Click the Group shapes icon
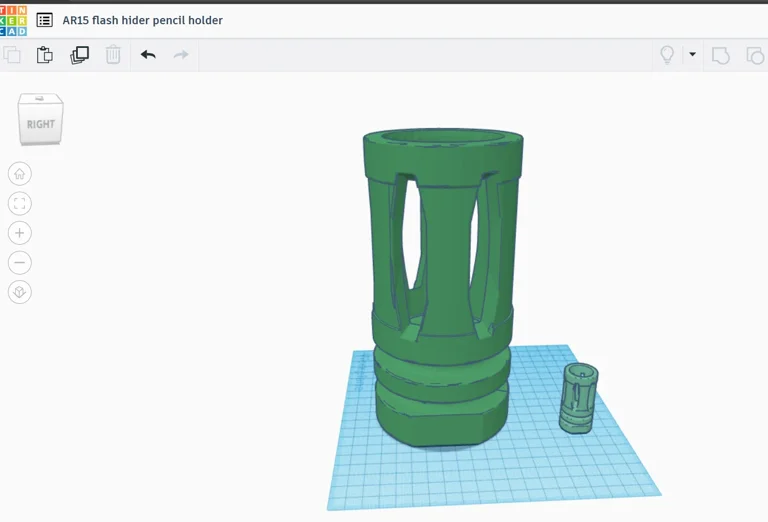The height and width of the screenshot is (522, 768). tap(721, 55)
